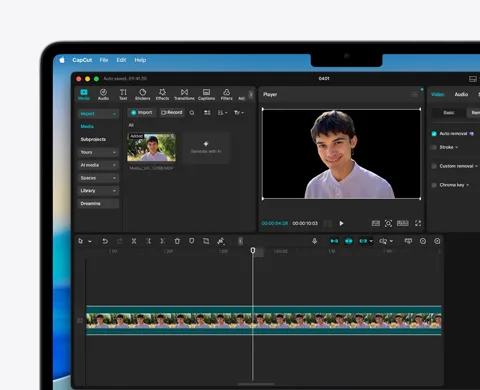The image size is (480, 390).
Task: Expand the Yours dropdown
Action: click(x=98, y=152)
